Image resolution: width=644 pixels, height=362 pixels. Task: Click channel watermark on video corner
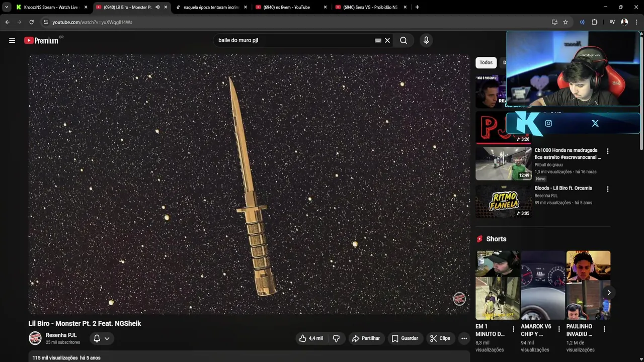pos(459,299)
